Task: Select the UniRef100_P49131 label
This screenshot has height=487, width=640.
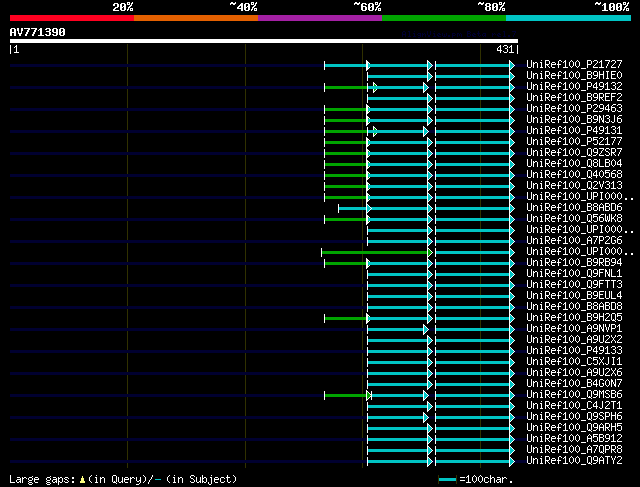Action: pyautogui.click(x=574, y=131)
